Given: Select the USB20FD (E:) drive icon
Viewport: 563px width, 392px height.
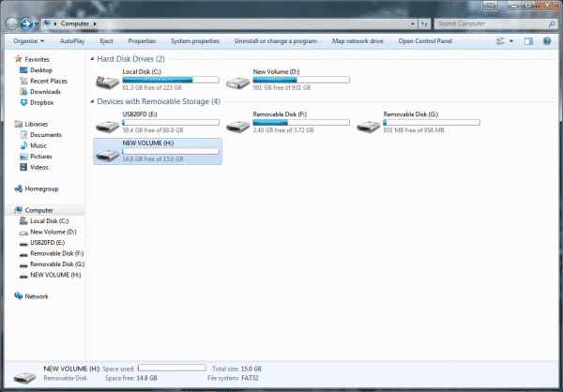Looking at the screenshot, I should pyautogui.click(x=107, y=126).
